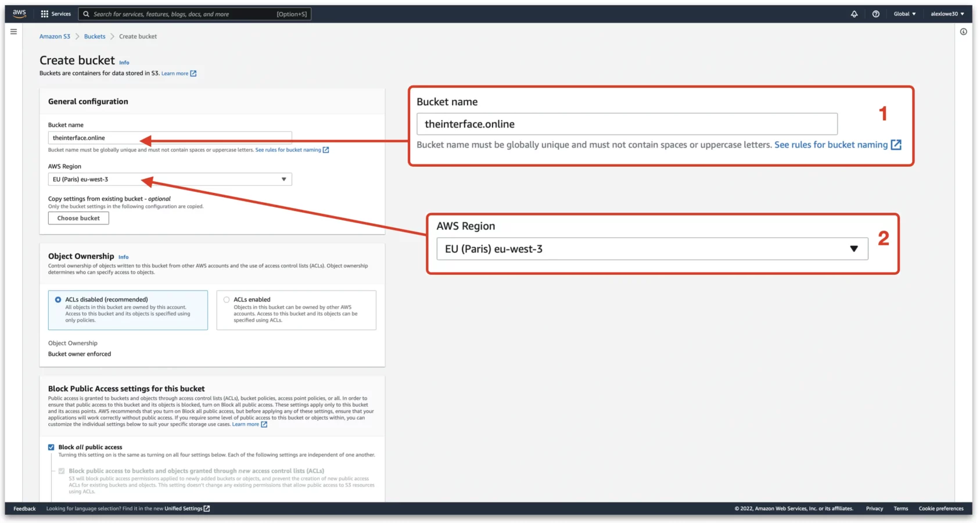The image size is (980, 523).
Task: Click the 'Bucket owner enforced' text
Action: coord(80,354)
